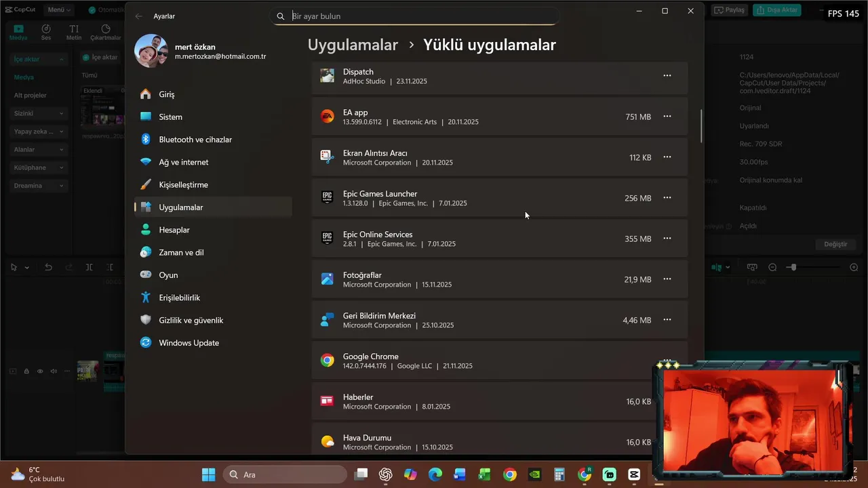The height and width of the screenshot is (488, 868).
Task: Switch to CapCut Çıkartmalar tab
Action: pos(106,33)
